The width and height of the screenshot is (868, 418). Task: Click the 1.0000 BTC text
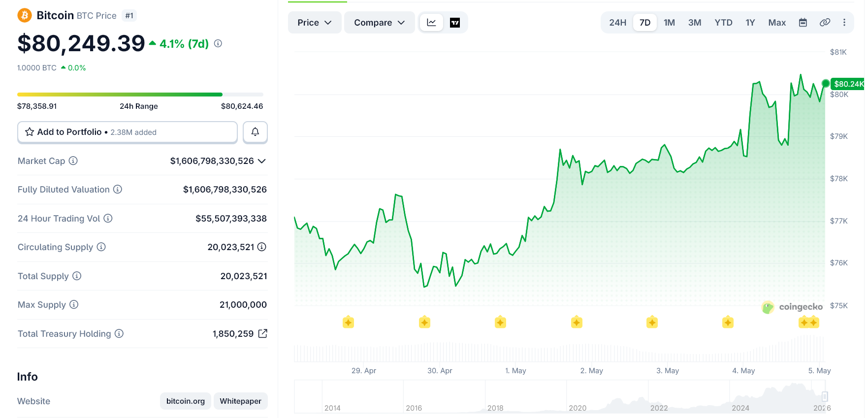[x=37, y=68]
